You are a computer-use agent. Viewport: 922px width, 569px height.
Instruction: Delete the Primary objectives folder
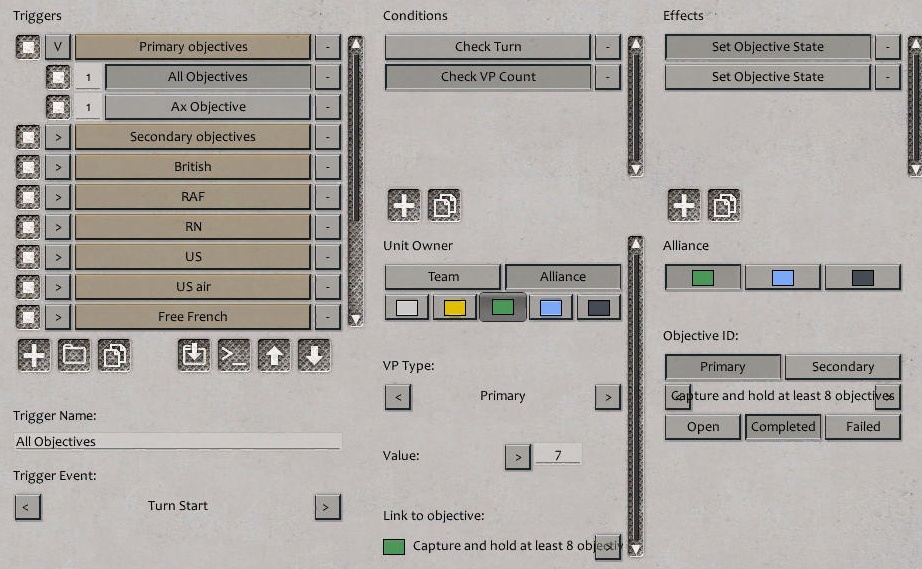(x=328, y=47)
